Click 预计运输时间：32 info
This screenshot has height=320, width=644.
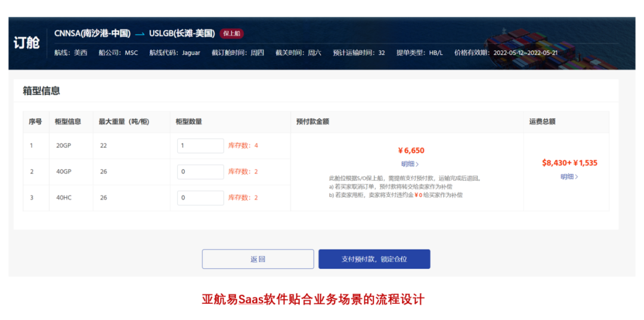pyautogui.click(x=359, y=52)
